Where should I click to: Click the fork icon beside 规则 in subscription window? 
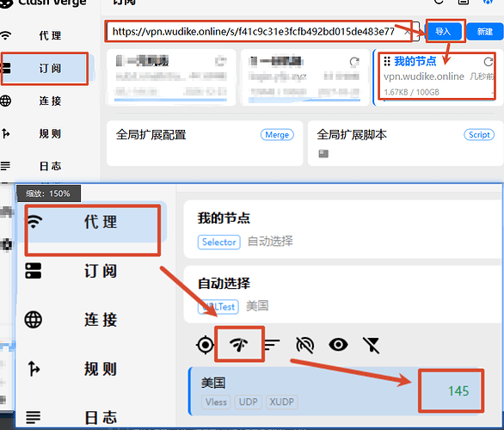[5, 133]
